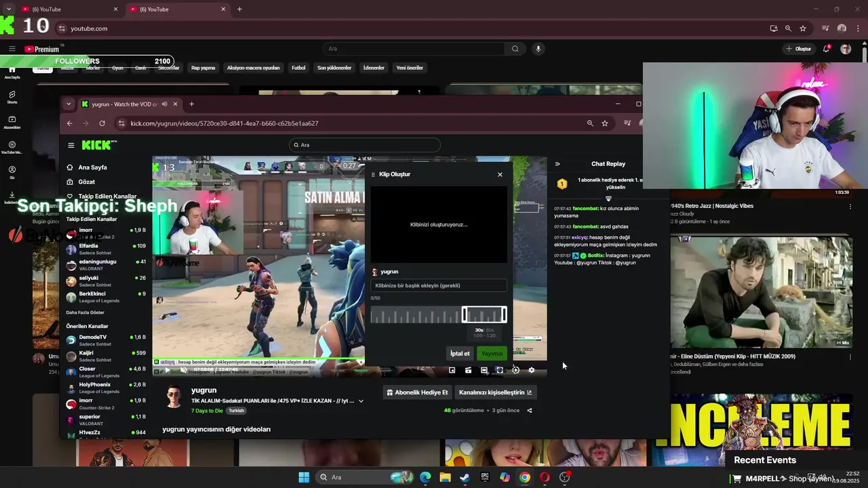Open Takip Edilen Kanallar in Kick sidebar

click(x=102, y=197)
